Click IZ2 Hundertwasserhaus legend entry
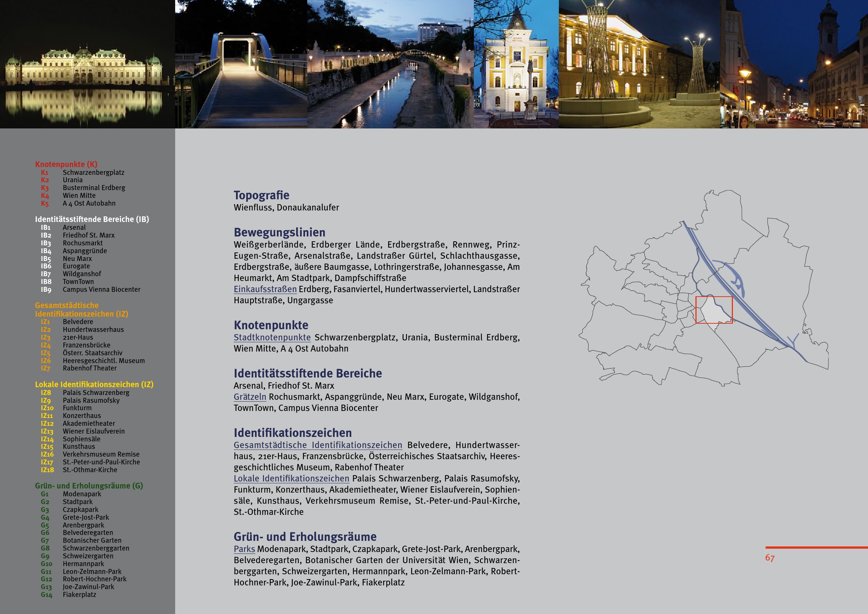The image size is (868, 614). pyautogui.click(x=93, y=329)
